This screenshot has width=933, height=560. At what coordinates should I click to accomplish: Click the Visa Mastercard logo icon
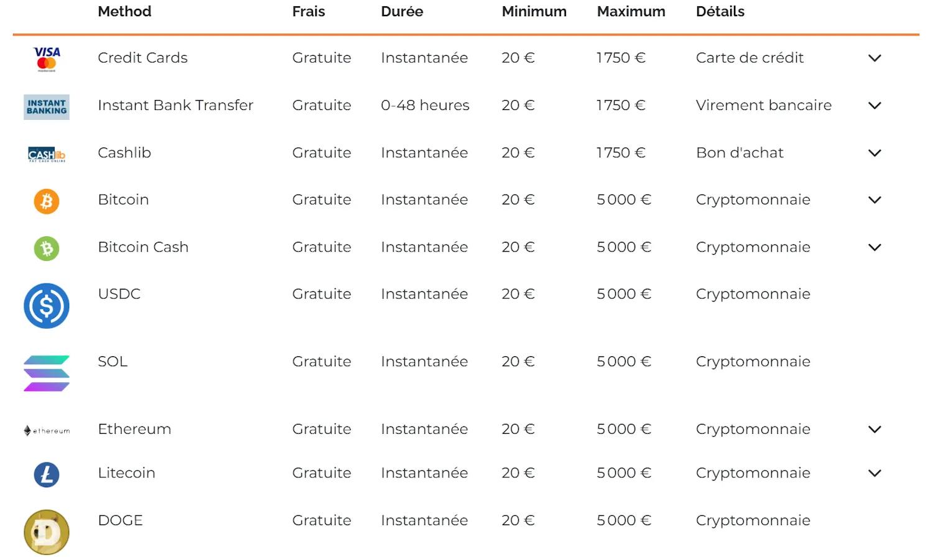[x=47, y=60]
